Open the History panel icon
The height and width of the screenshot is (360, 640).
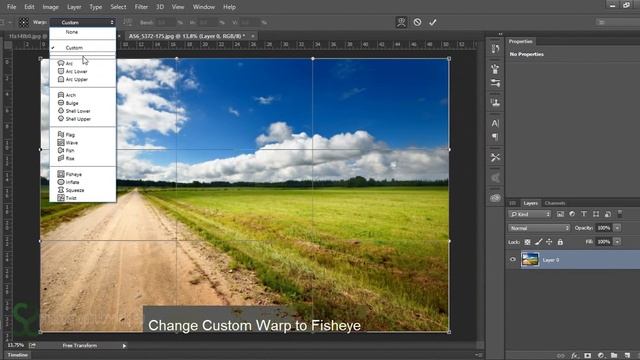(x=495, y=49)
